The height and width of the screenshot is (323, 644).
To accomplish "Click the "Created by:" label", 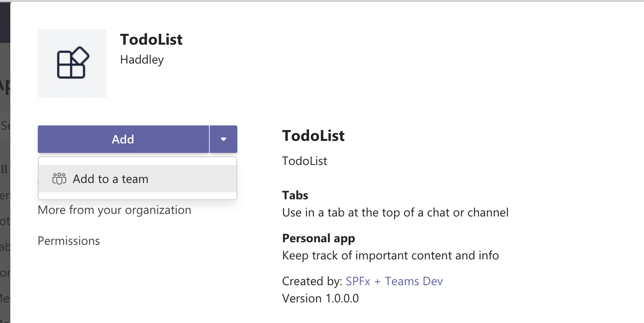I will point(312,281).
